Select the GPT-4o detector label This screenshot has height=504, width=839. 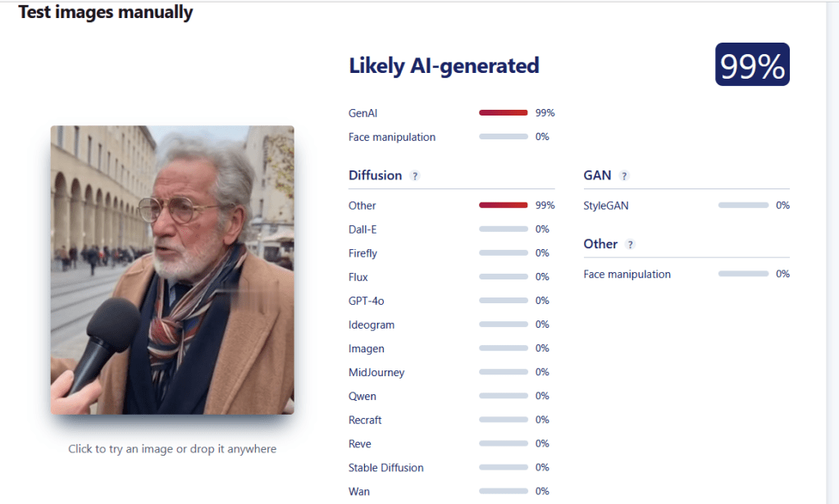click(x=366, y=300)
